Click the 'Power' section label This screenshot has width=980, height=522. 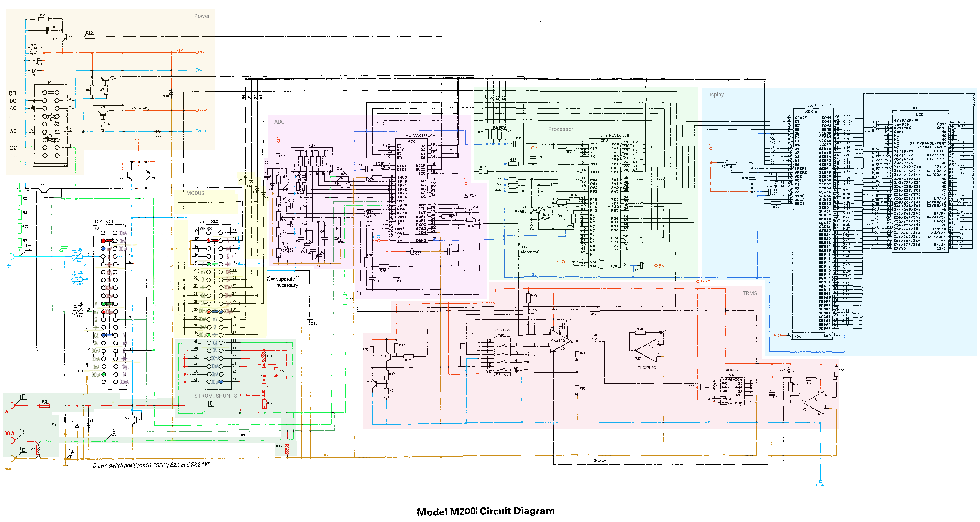[x=202, y=16]
